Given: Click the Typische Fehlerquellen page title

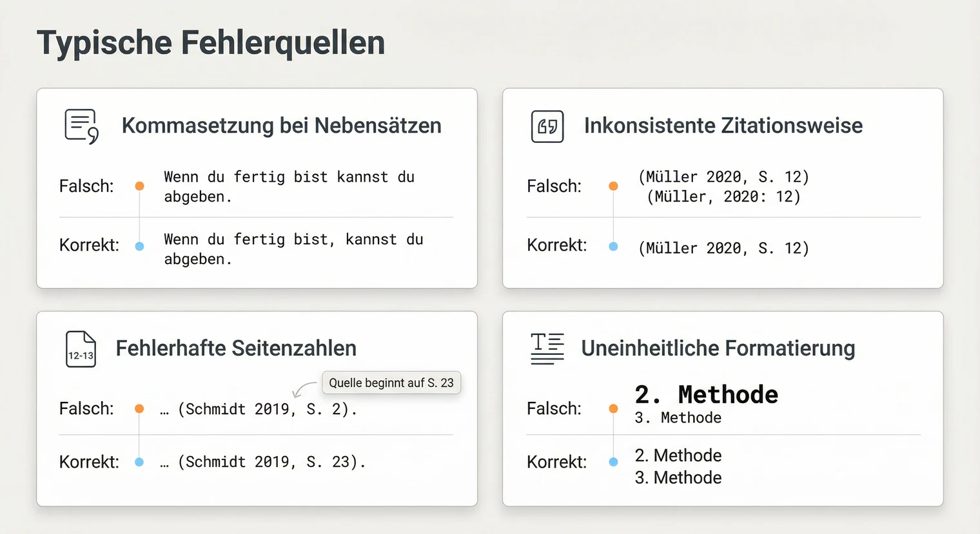Looking at the screenshot, I should [211, 42].
